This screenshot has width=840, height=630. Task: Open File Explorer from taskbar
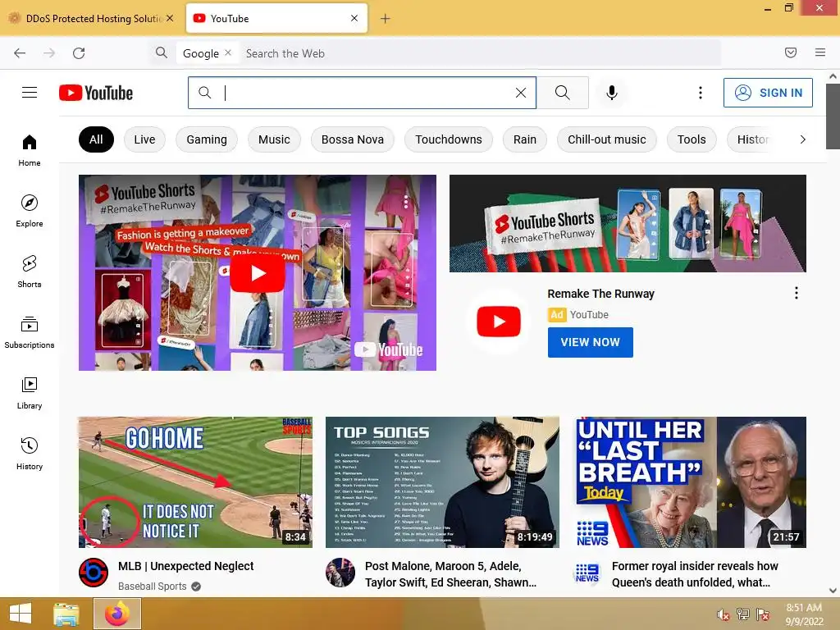pyautogui.click(x=66, y=614)
